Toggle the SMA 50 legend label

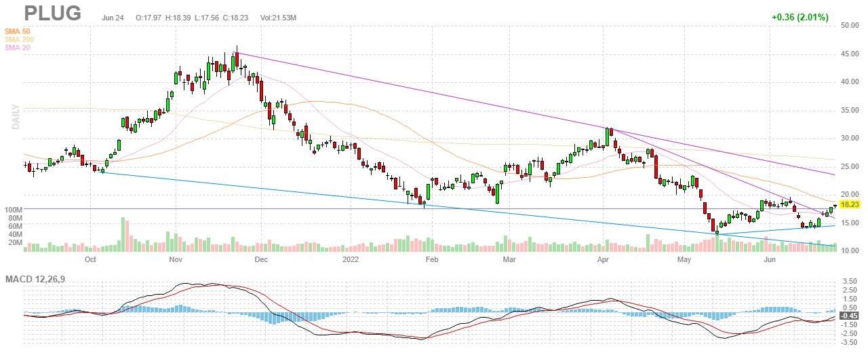point(18,31)
